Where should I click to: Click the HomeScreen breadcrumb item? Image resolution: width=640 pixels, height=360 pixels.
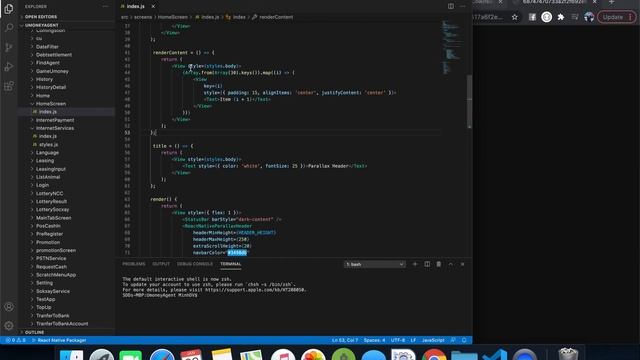coord(173,17)
